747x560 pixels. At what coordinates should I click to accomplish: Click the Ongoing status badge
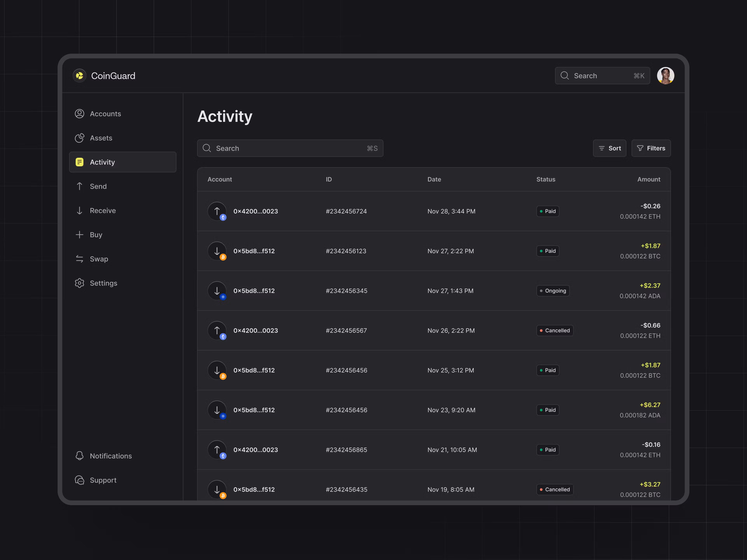553,291
